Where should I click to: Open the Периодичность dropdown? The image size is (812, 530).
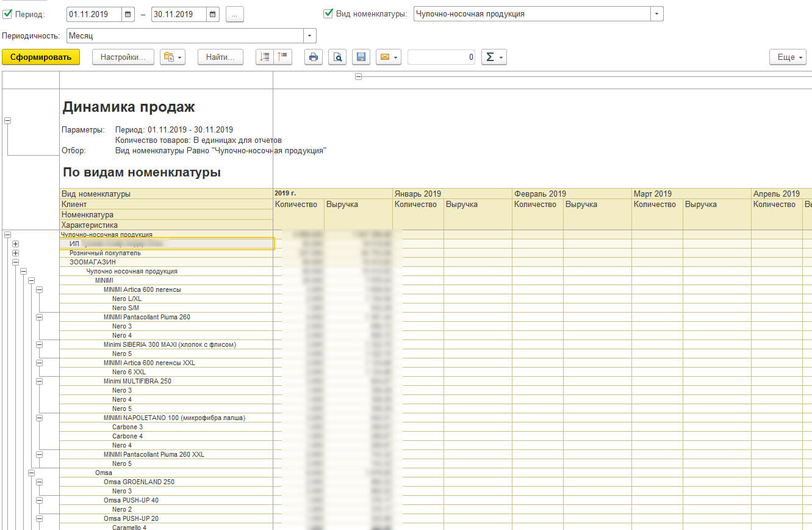[310, 36]
